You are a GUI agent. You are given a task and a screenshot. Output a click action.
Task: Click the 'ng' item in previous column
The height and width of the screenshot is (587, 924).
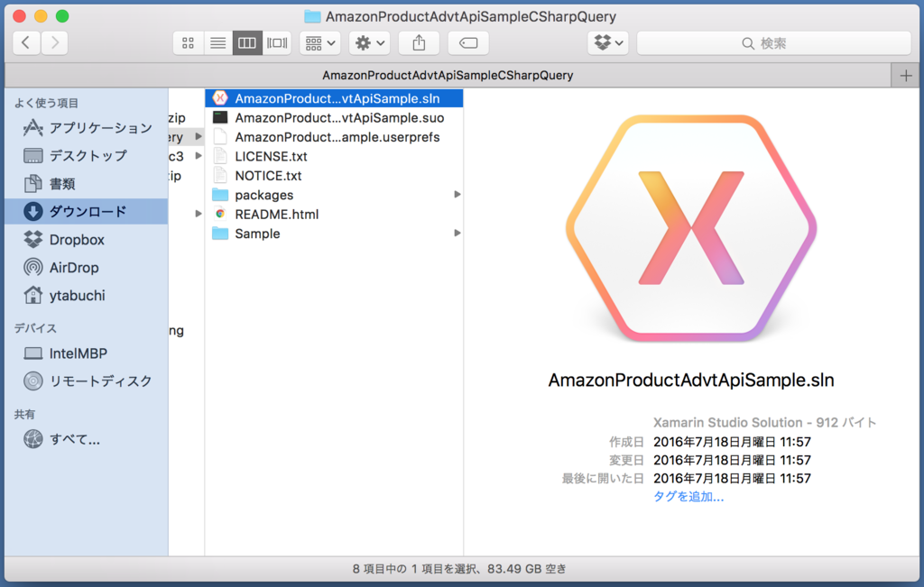click(176, 330)
